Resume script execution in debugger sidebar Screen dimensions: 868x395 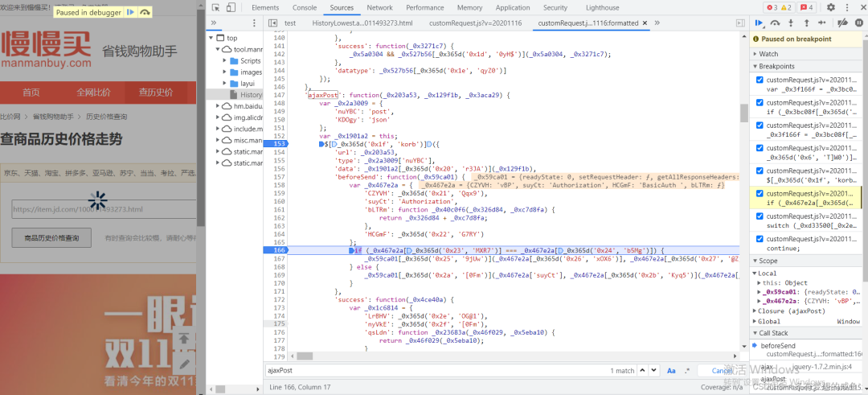(x=758, y=23)
